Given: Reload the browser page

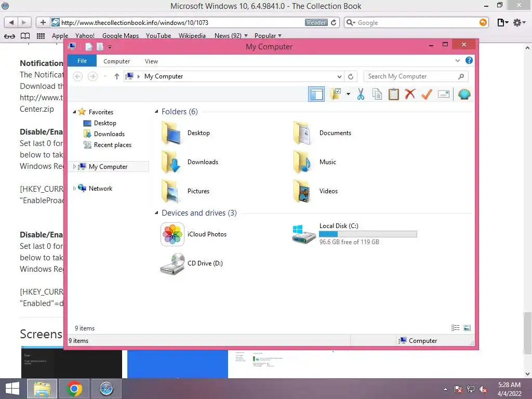Looking at the screenshot, I should [334, 22].
